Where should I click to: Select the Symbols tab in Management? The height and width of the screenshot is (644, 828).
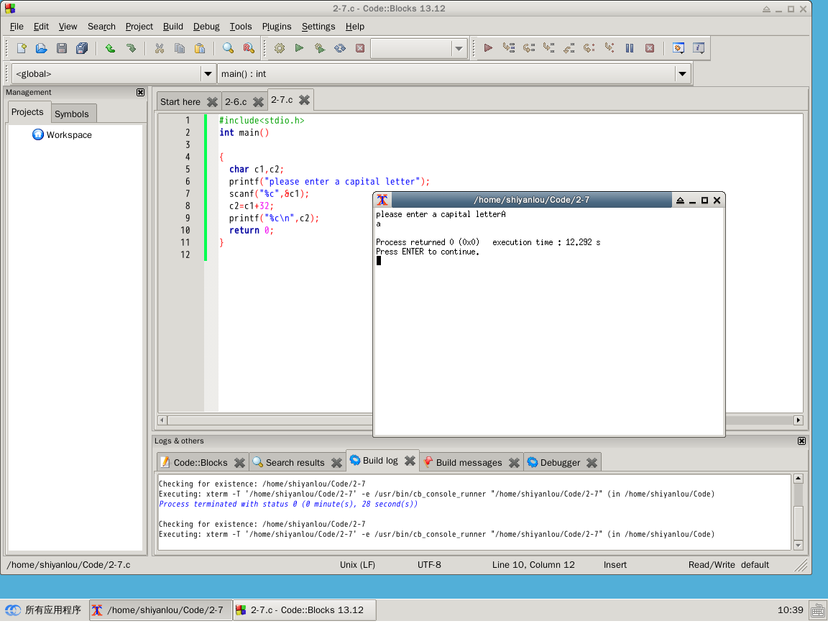72,114
